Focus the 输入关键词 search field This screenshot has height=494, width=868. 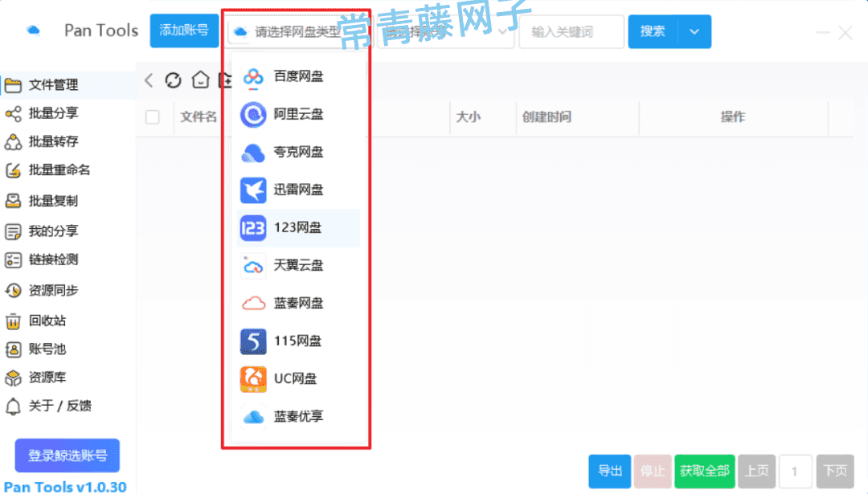coord(571,31)
